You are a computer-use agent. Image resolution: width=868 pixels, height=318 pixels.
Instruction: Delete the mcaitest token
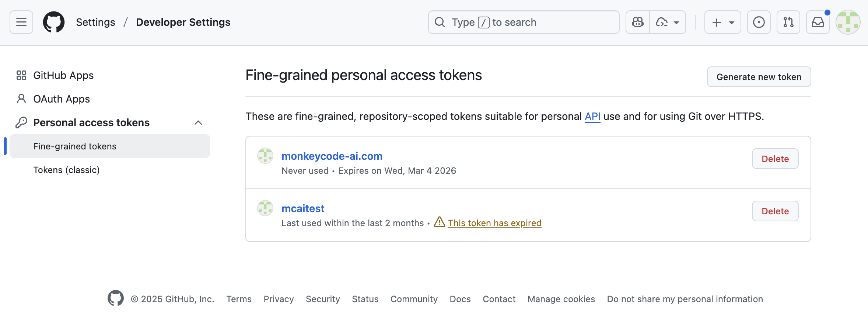coord(775,211)
